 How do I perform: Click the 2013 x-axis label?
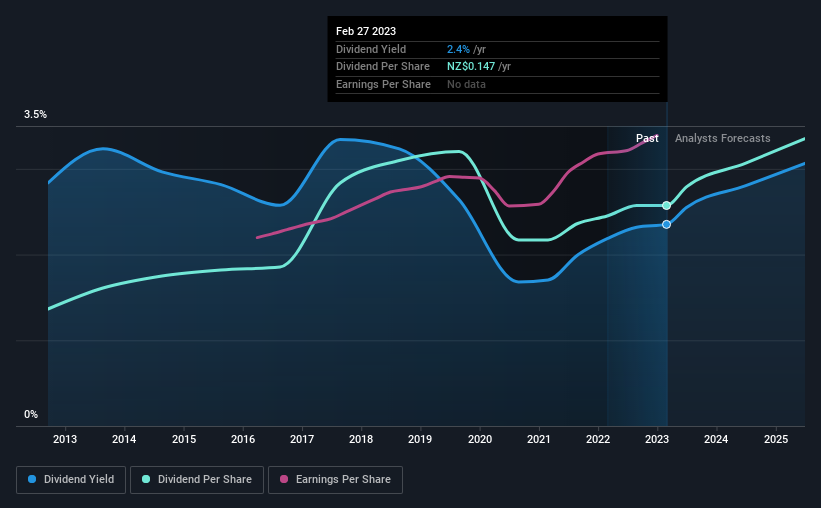tap(65, 439)
